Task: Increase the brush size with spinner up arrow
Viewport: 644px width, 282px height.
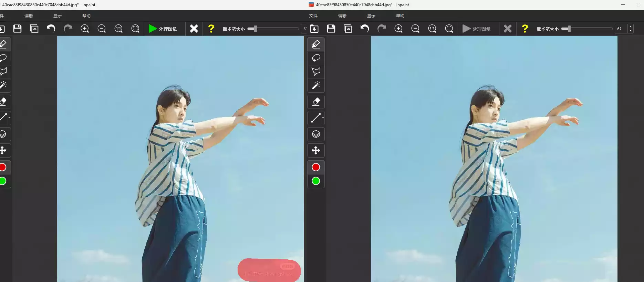Action: (631, 27)
